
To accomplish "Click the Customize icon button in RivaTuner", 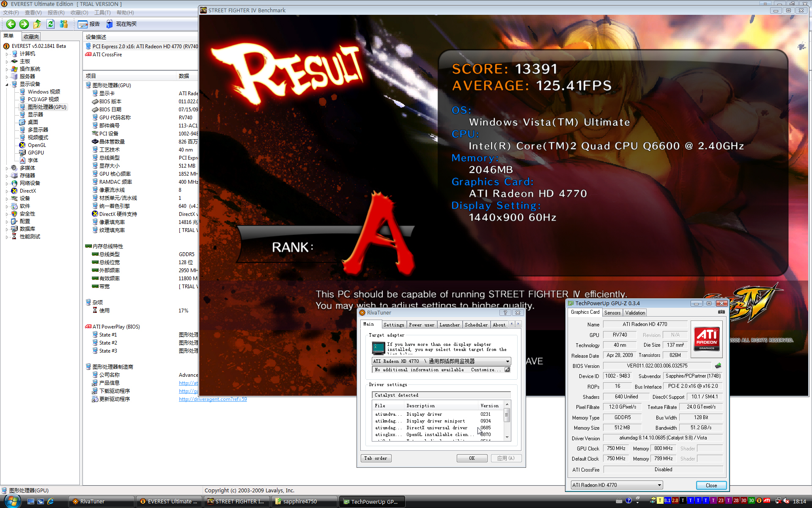I will pyautogui.click(x=507, y=370).
